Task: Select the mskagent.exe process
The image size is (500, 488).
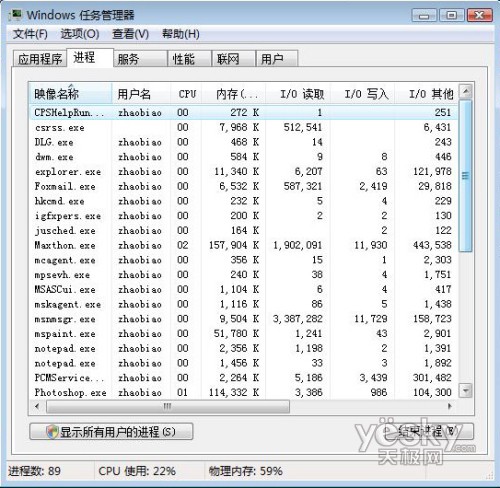Action: pyautogui.click(x=243, y=304)
